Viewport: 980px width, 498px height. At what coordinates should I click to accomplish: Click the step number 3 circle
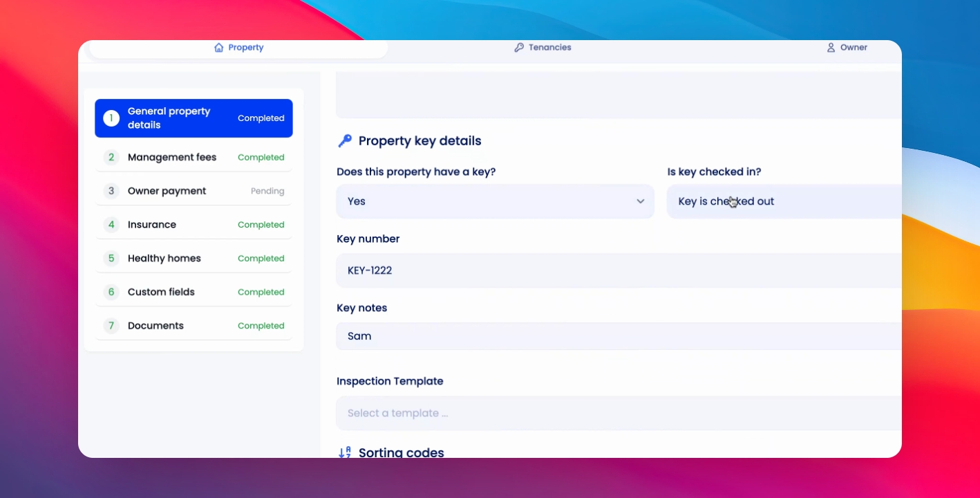(x=111, y=191)
